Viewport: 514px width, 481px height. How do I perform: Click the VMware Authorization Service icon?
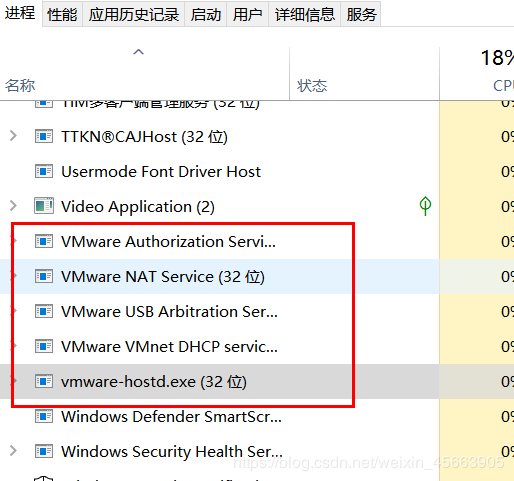click(44, 241)
